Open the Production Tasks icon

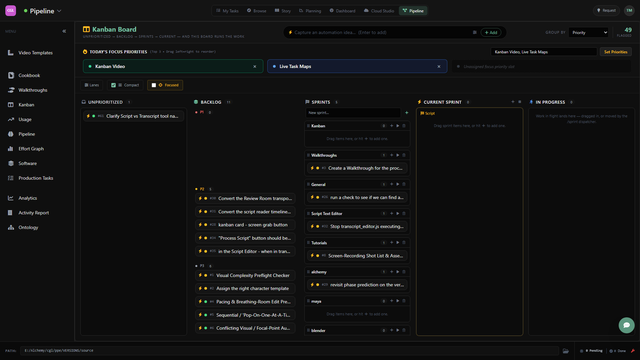click(x=11, y=178)
